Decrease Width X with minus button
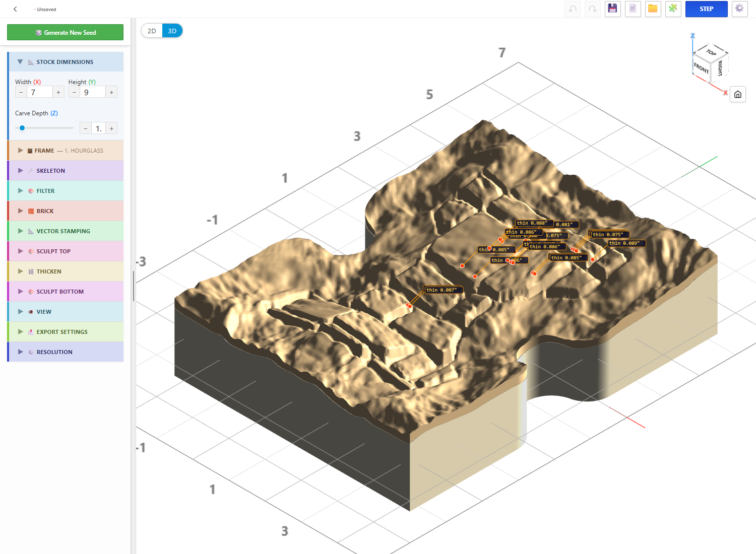Image resolution: width=756 pixels, height=554 pixels. pyautogui.click(x=21, y=92)
